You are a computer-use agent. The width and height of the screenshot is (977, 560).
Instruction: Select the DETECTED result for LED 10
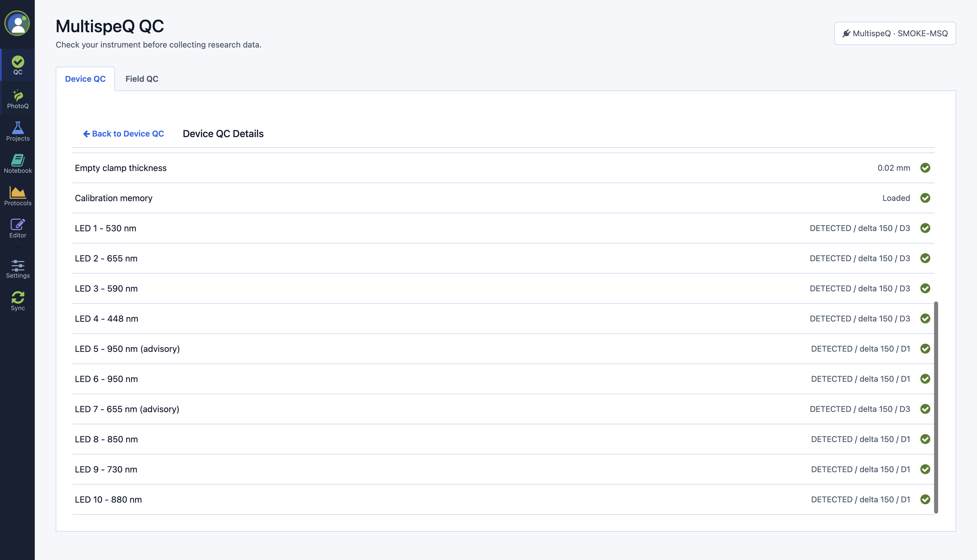pyautogui.click(x=861, y=500)
